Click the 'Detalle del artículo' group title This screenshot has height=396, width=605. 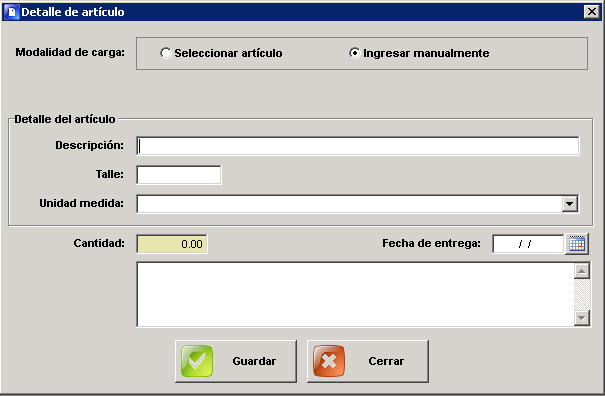(65, 119)
